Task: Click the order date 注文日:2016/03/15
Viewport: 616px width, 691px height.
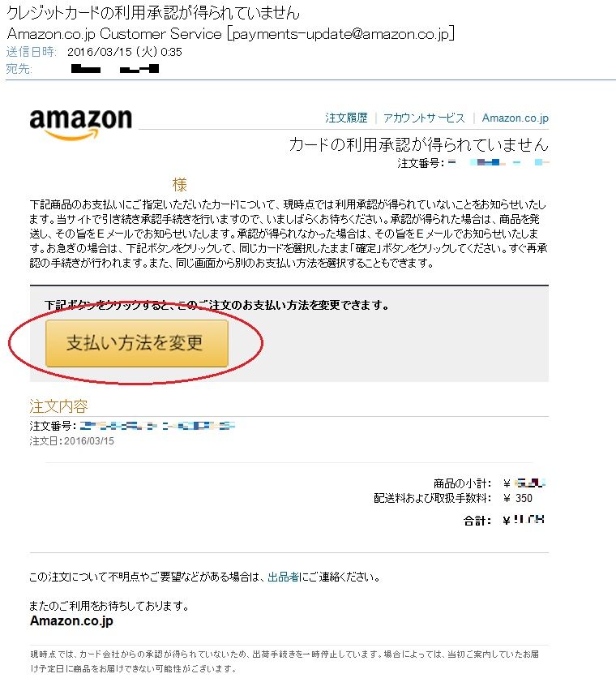Action: click(x=72, y=440)
